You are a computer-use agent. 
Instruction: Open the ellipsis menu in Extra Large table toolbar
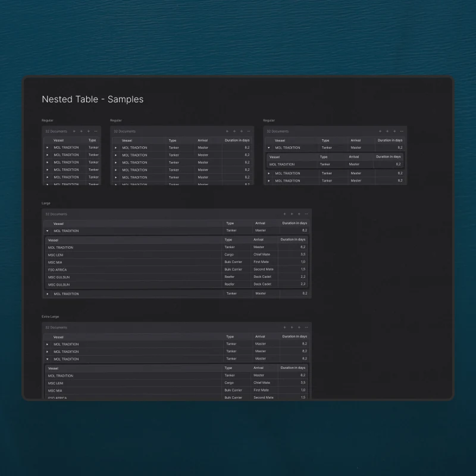click(x=306, y=327)
